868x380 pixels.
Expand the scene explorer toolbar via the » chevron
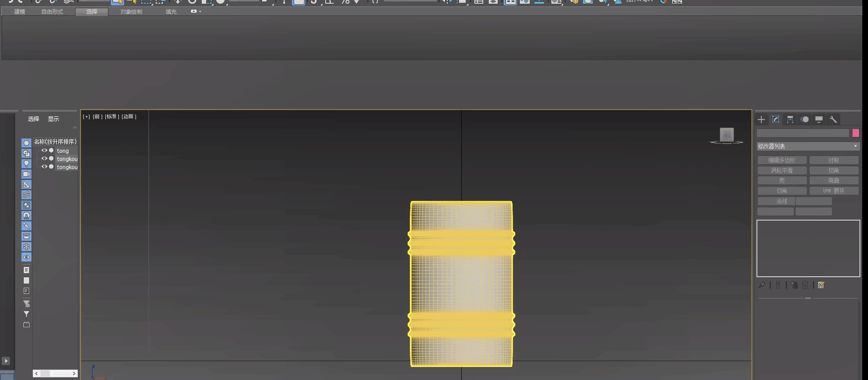coord(75,128)
